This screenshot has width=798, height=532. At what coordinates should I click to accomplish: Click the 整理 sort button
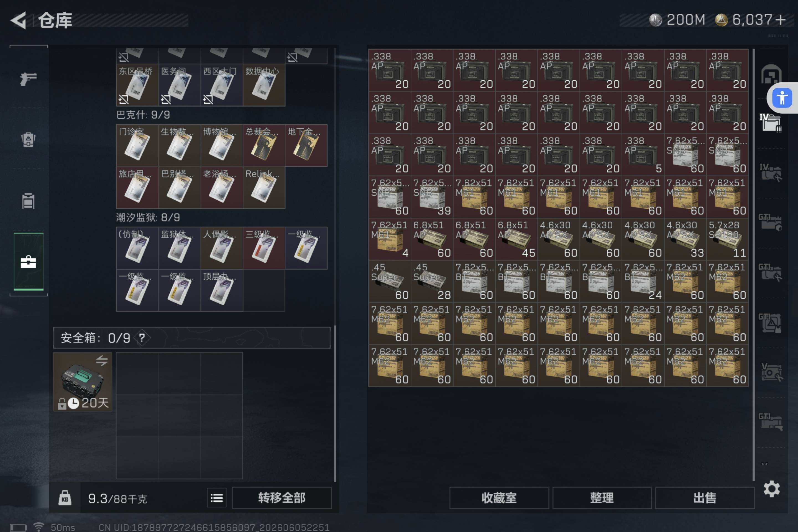[602, 498]
